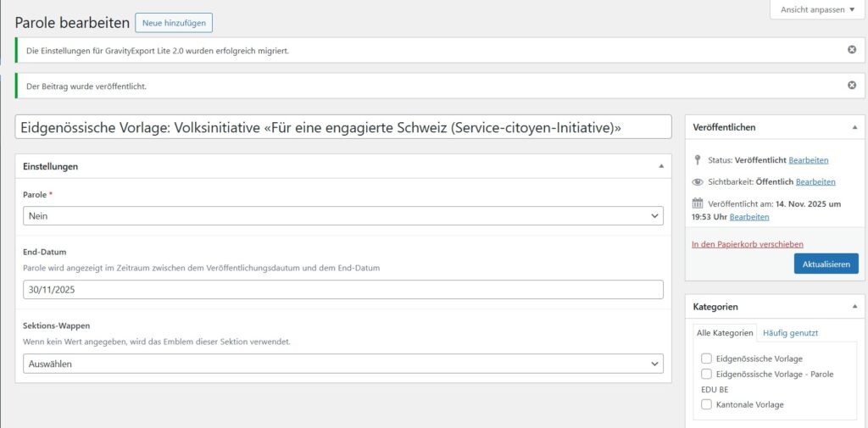Switch to the 'Häufig genutzt' tab
The width and height of the screenshot is (868, 428).
coord(790,333)
